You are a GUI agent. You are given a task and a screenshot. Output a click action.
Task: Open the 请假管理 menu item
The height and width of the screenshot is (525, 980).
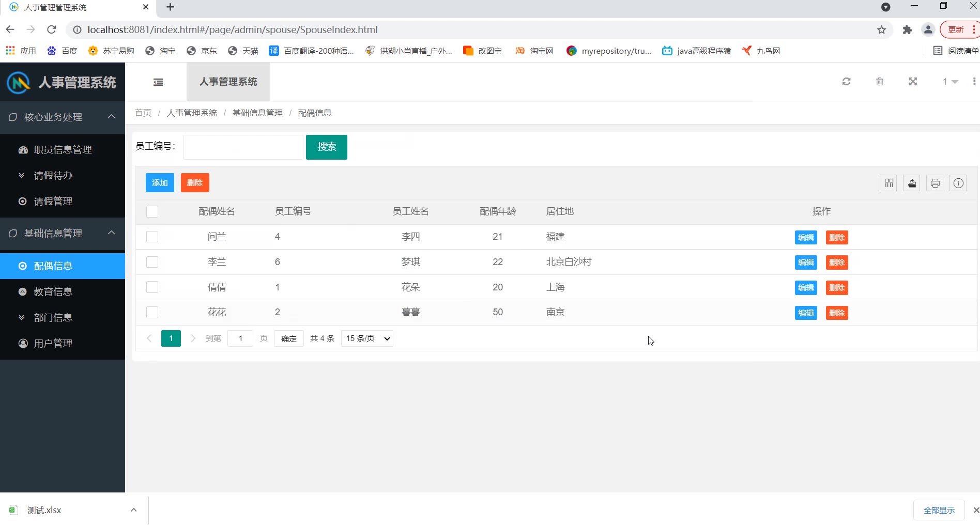pos(63,202)
